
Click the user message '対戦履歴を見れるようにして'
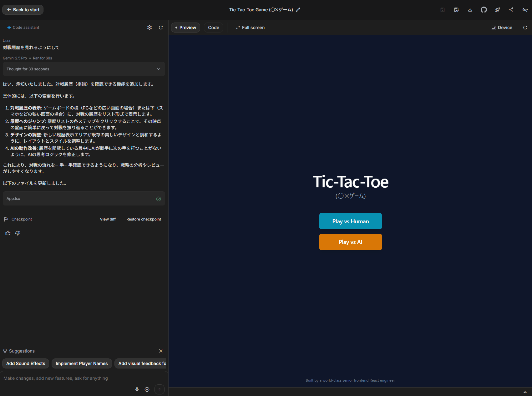(31, 48)
